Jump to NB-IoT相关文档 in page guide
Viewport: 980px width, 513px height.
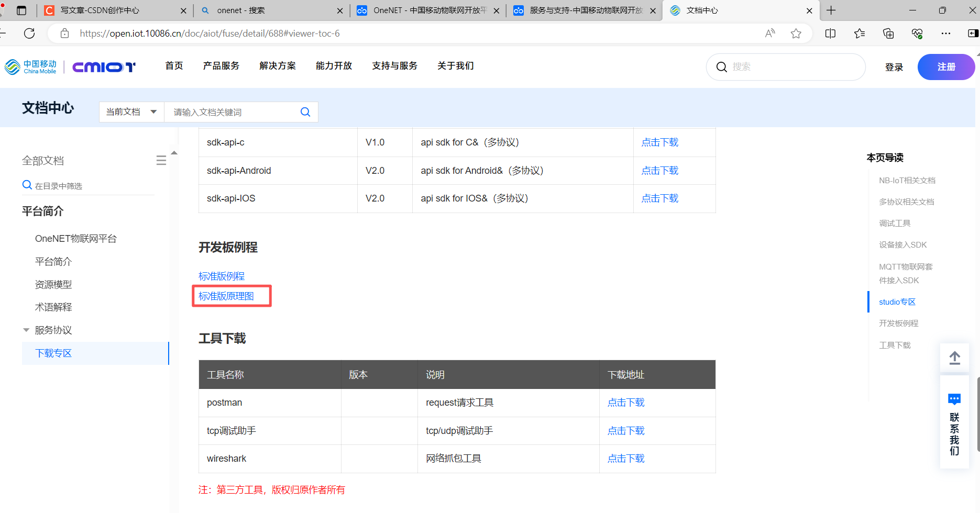[x=907, y=180]
